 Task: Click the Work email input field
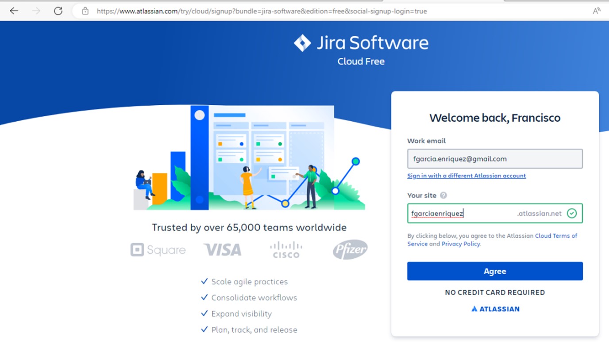[x=495, y=159]
